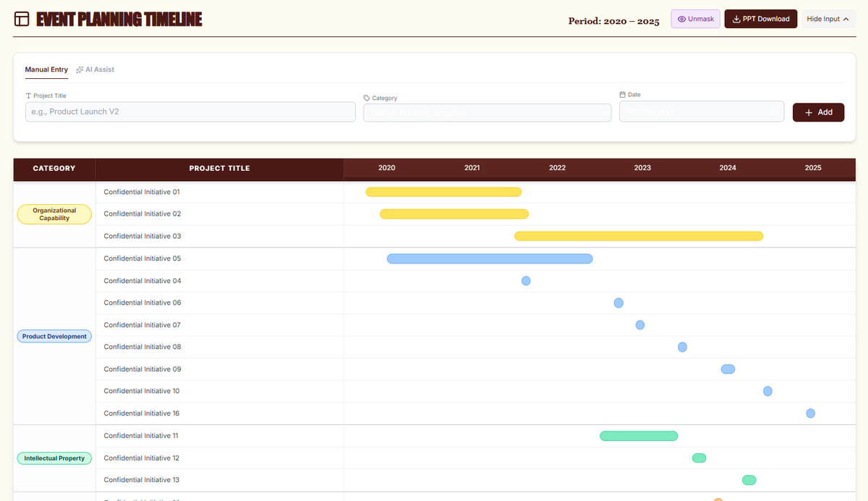The width and height of the screenshot is (868, 501).
Task: Select the row title Confidential Initiative 09
Action: coord(142,369)
